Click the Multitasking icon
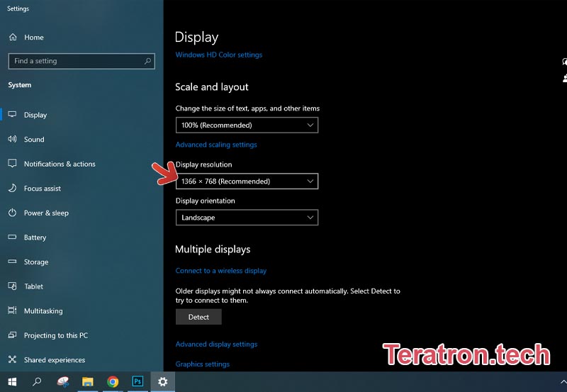This screenshot has height=392, width=567. (12, 310)
